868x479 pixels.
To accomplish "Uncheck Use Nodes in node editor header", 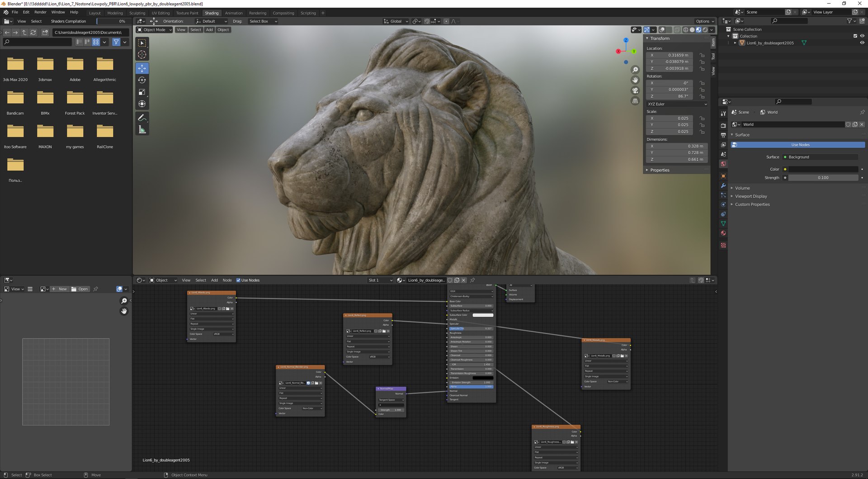I will coord(238,280).
